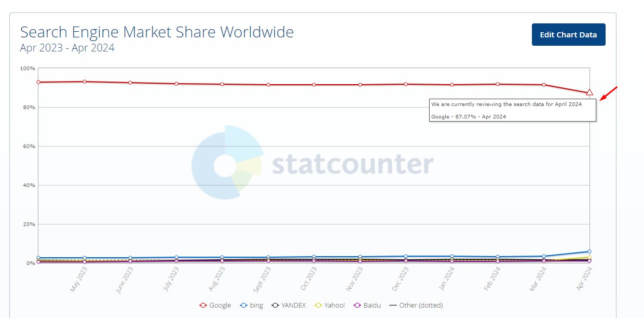Hide the bing series via legend
Screen dimensions: 644x318
251,306
